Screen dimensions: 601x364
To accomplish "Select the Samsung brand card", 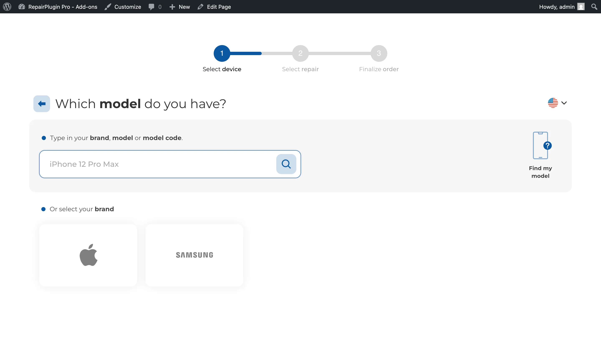I will pyautogui.click(x=194, y=255).
